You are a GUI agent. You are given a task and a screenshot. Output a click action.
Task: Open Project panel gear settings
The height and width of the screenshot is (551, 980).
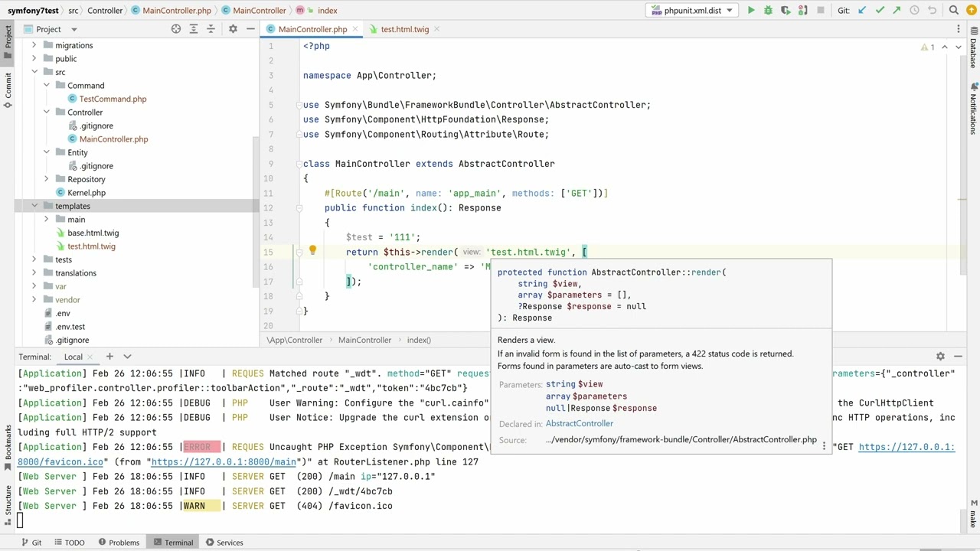coord(233,29)
